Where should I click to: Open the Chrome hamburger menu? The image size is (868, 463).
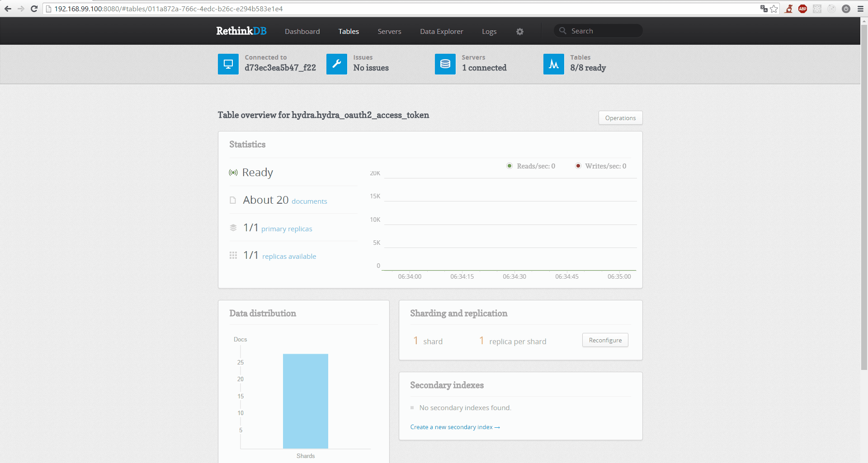(860, 9)
